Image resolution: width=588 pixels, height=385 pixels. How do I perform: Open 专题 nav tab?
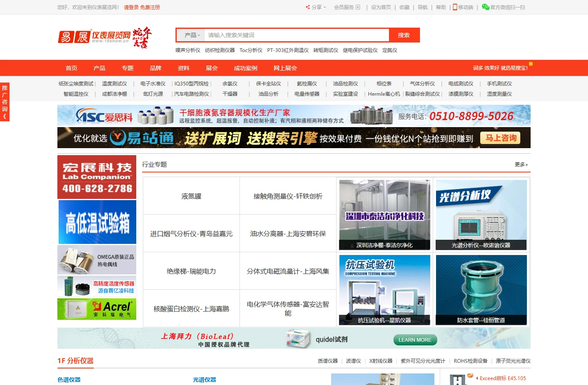128,68
